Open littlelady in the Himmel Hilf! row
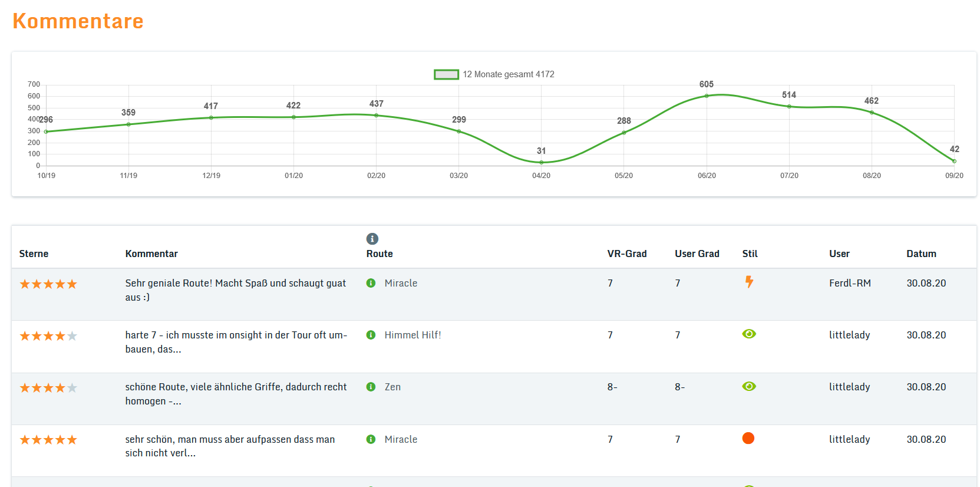The height and width of the screenshot is (487, 980). click(849, 335)
